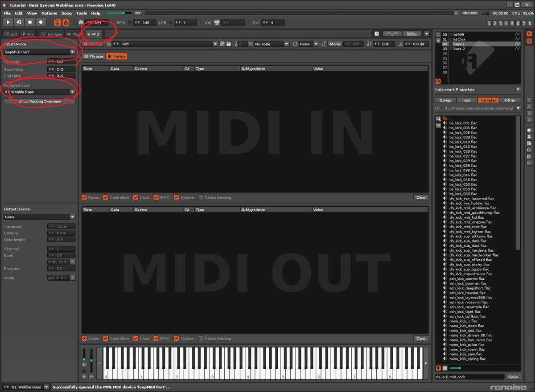Click the save preset floppy icon
Image resolution: width=535 pixels, height=392 pixels.
coord(229,44)
